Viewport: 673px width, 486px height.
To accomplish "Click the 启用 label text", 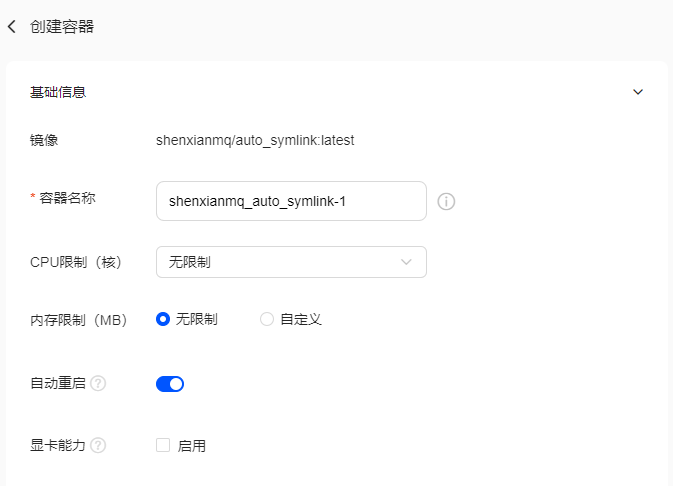I will [x=191, y=446].
